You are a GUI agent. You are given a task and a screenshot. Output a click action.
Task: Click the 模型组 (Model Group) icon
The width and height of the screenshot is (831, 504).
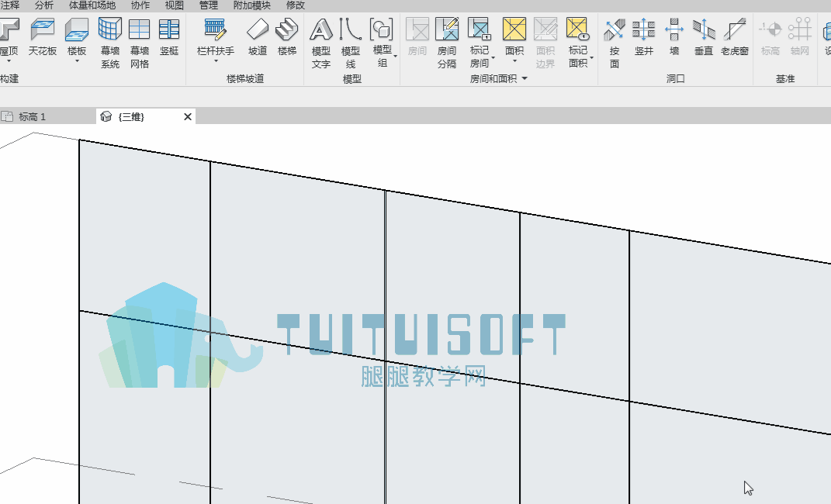[x=382, y=29]
